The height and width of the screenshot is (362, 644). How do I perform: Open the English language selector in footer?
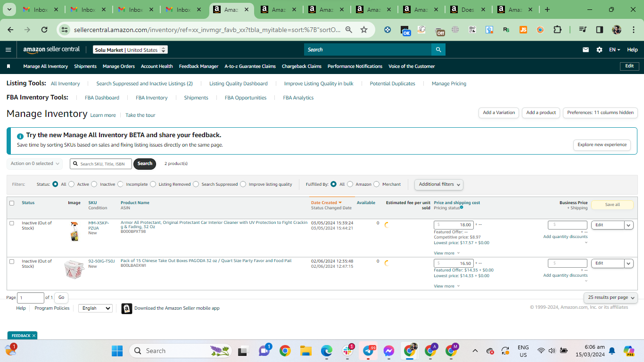pos(95,308)
